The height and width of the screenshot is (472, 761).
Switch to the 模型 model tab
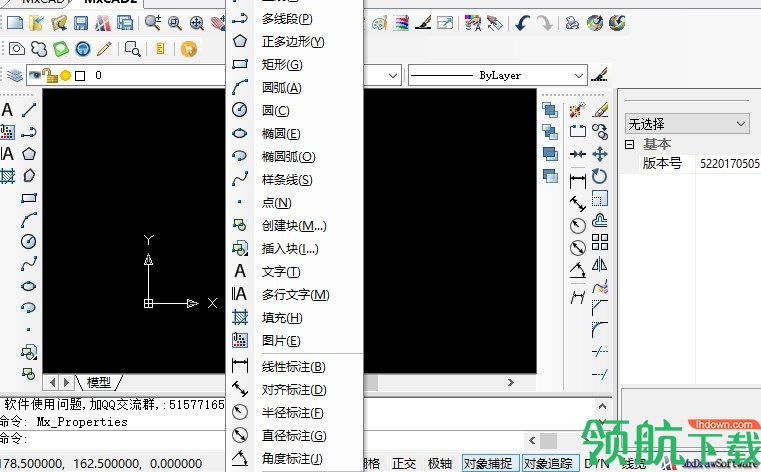click(x=99, y=382)
